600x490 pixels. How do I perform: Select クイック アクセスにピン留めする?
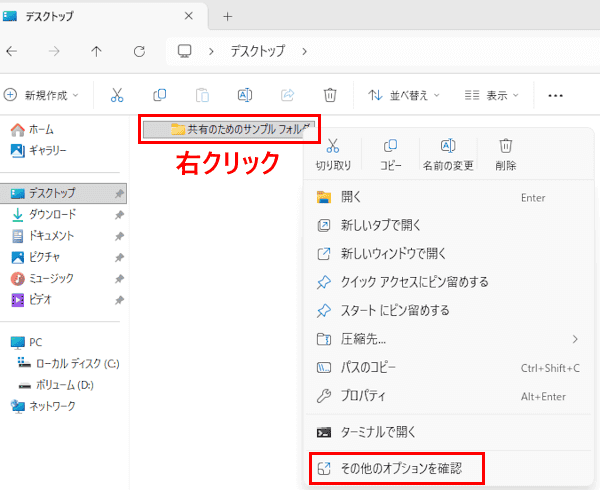[448, 282]
